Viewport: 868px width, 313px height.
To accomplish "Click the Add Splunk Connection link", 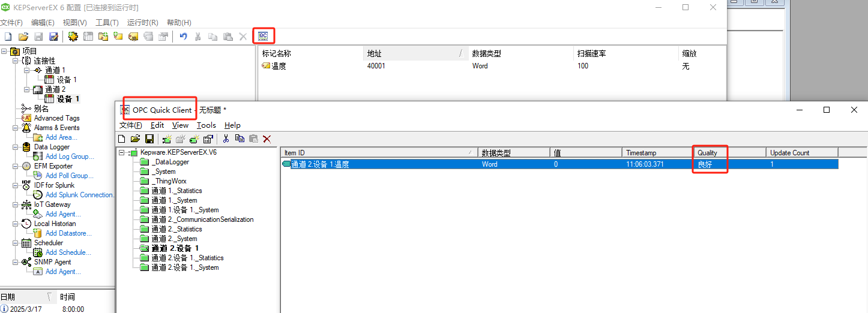I will click(x=80, y=195).
